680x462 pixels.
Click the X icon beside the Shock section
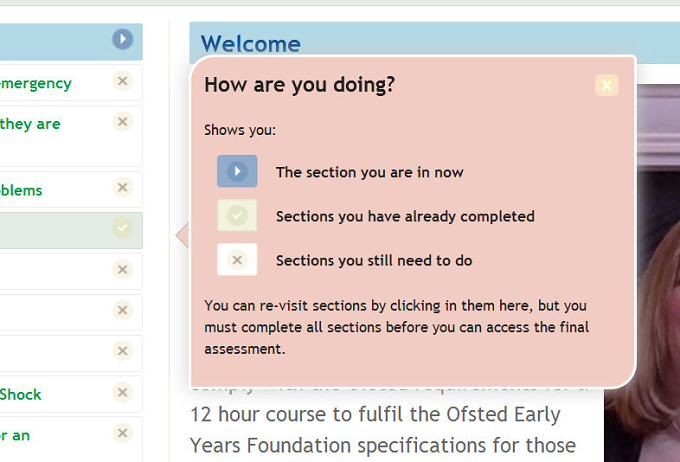pos(123,392)
